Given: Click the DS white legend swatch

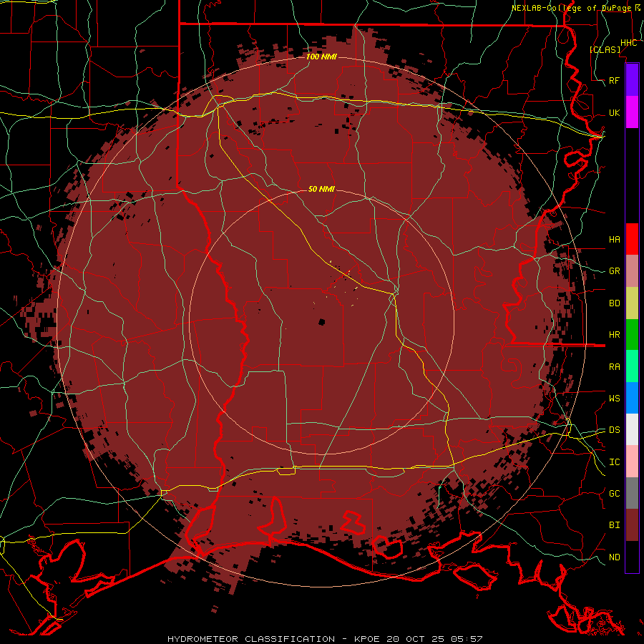Looking at the screenshot, I should click(x=632, y=429).
